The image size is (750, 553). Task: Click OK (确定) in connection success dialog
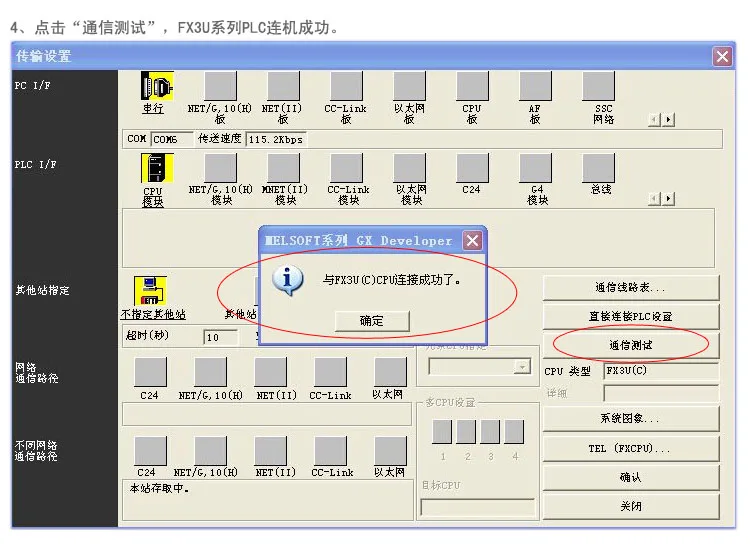[372, 321]
